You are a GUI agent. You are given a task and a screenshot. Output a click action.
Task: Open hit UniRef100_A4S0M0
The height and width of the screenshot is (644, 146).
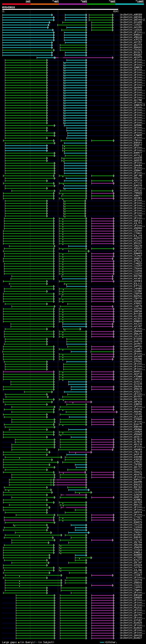click(x=131, y=27)
